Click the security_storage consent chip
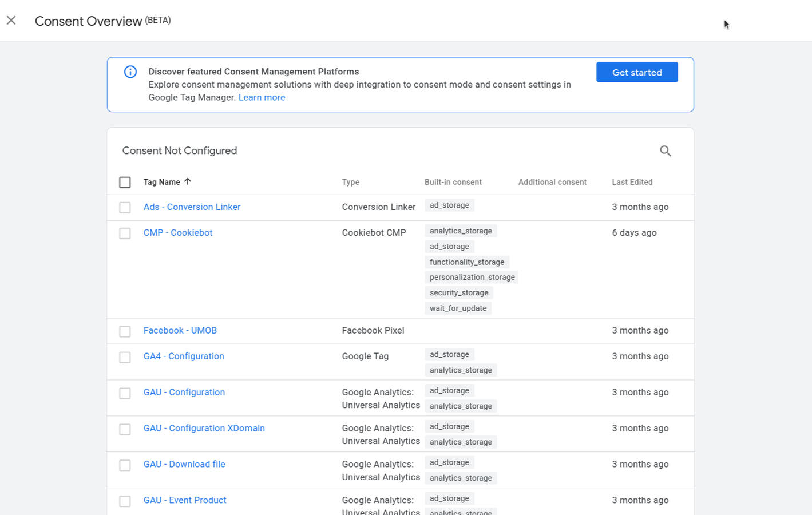The height and width of the screenshot is (515, 812). [459, 293]
